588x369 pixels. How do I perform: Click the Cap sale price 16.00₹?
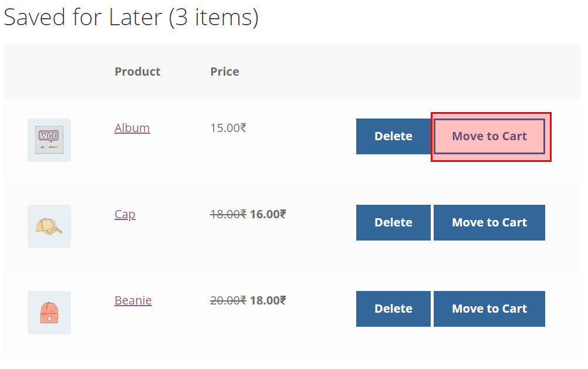pos(268,214)
